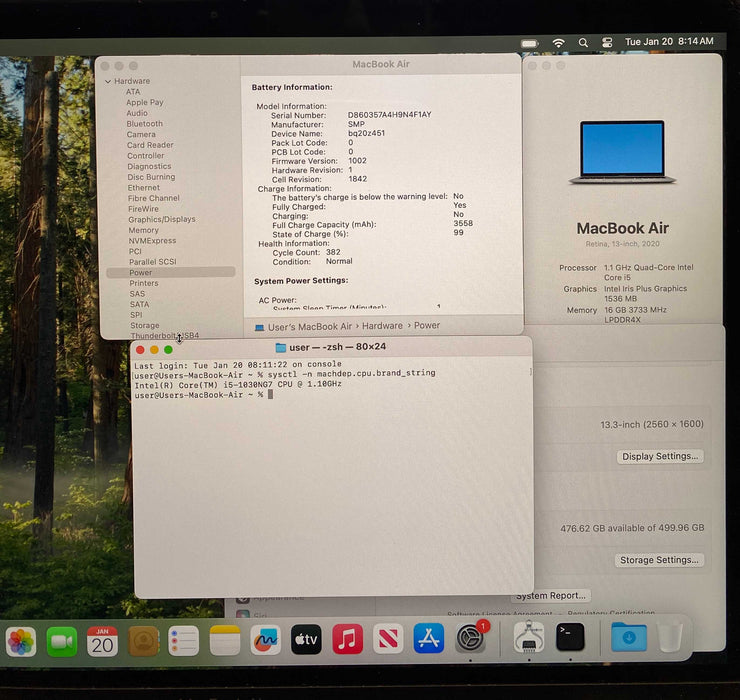Select FireWire in Hardware sidebar
Image resolution: width=740 pixels, height=700 pixels.
click(x=143, y=209)
